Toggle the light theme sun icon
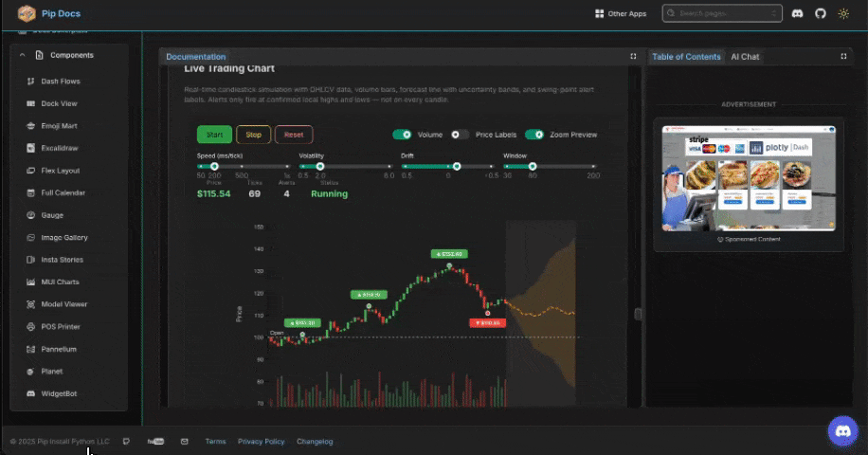 point(843,13)
